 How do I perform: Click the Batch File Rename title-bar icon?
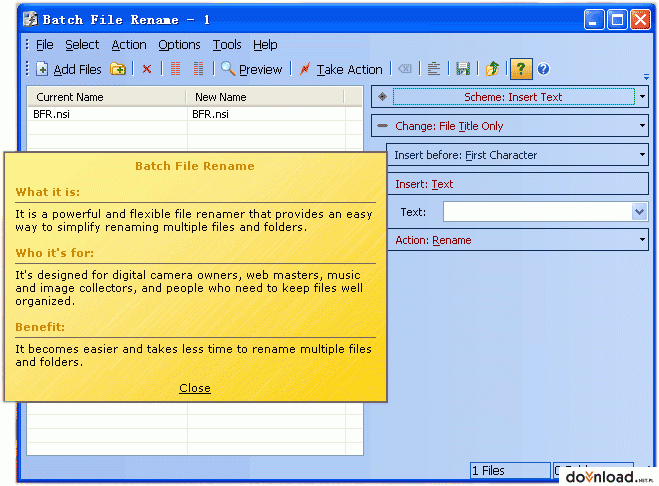pyautogui.click(x=30, y=19)
